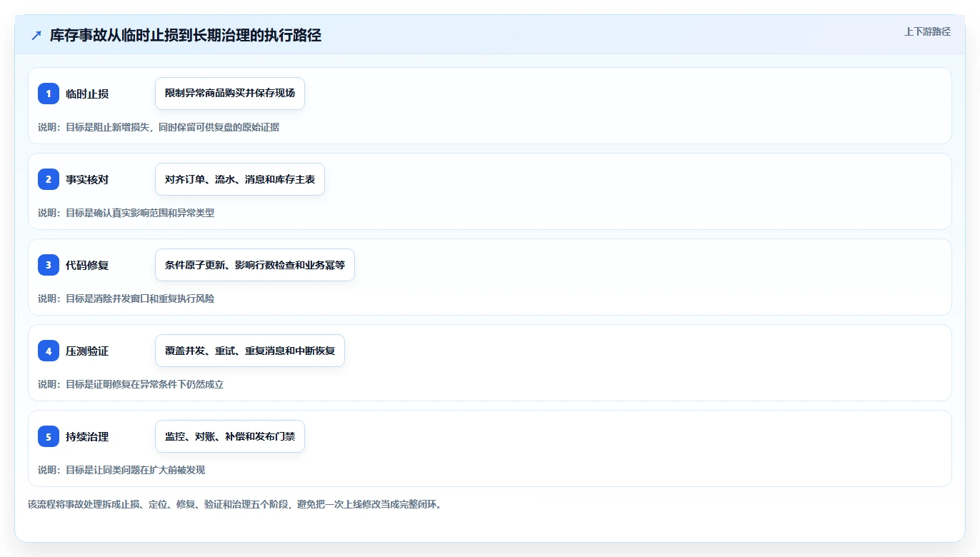Click the footer summary starting 该流程将事故处理

tap(235, 504)
